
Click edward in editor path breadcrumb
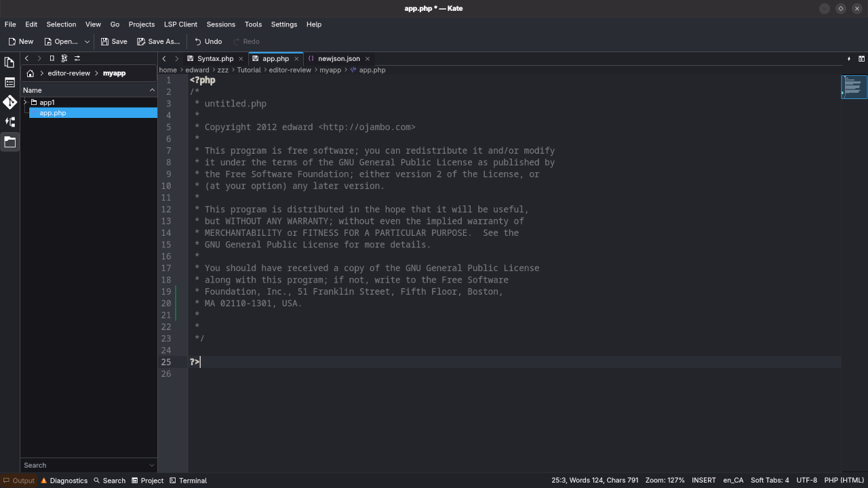click(x=197, y=70)
